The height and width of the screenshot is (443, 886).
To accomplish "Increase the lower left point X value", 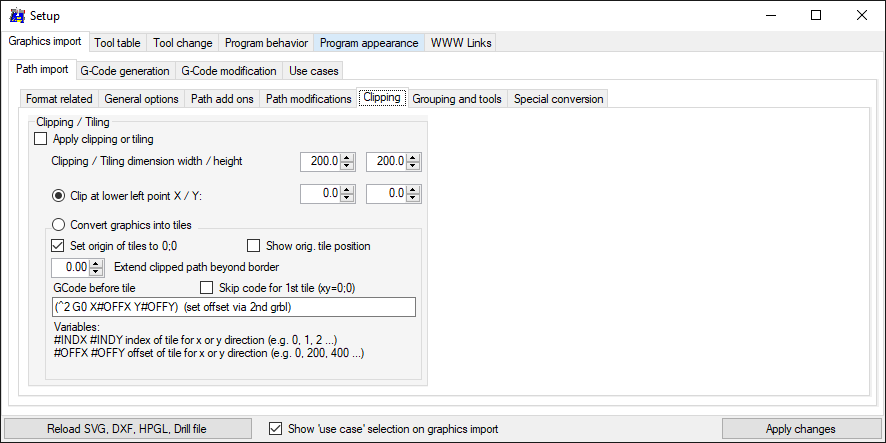I will (348, 190).
